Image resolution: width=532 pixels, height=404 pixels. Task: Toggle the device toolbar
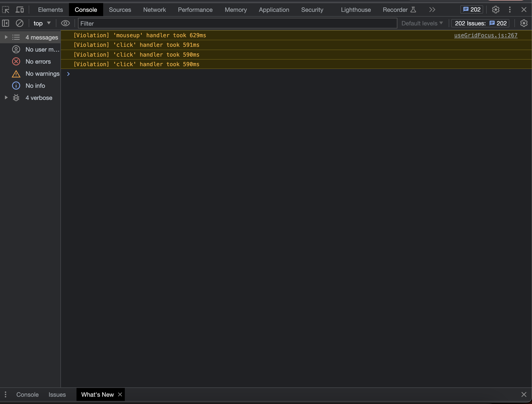(20, 10)
